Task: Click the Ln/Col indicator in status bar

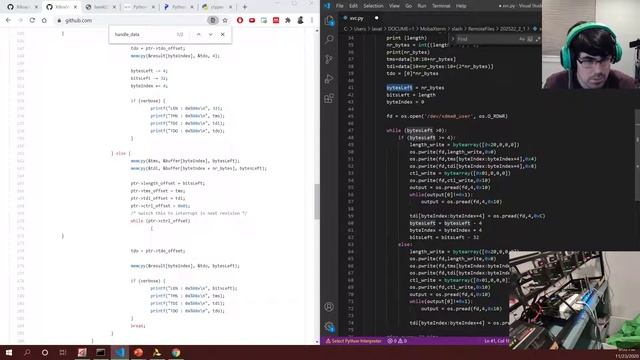Action: [x=496, y=341]
